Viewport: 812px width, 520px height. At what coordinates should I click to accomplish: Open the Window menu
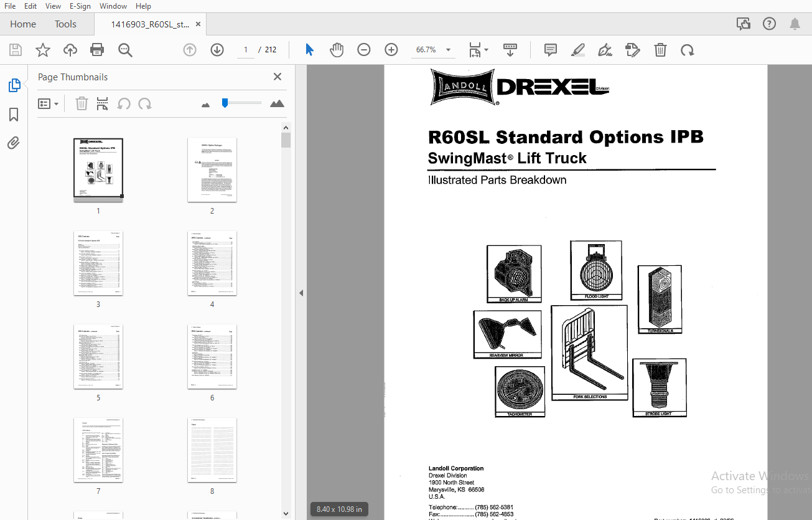click(x=113, y=6)
